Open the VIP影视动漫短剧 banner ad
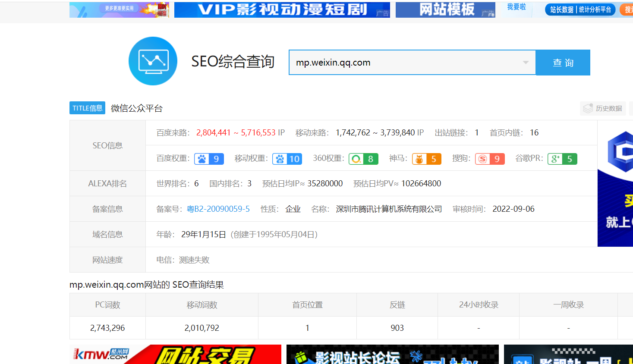This screenshot has width=633, height=364. click(282, 9)
